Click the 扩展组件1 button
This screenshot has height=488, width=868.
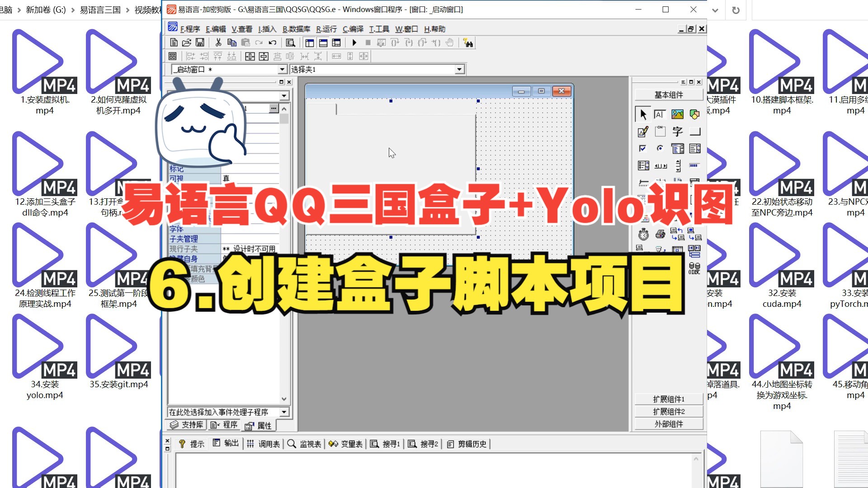click(x=669, y=399)
